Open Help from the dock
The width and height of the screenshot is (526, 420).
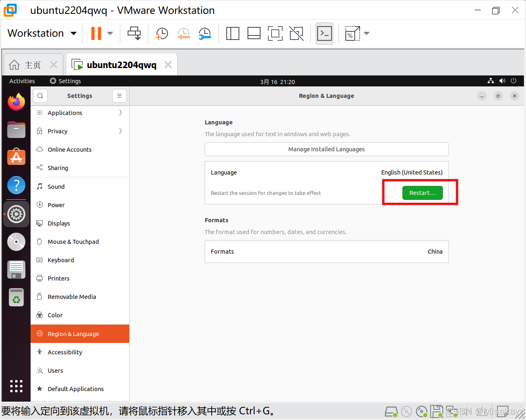click(x=16, y=186)
